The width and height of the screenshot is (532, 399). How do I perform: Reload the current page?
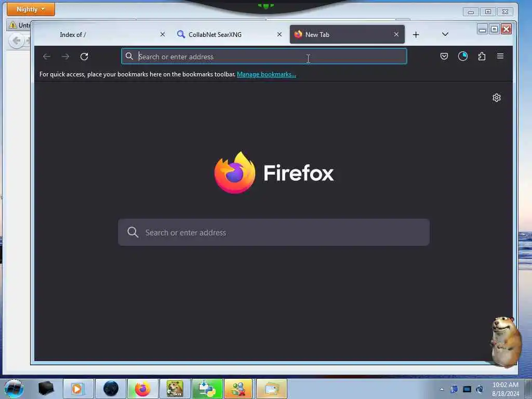(x=84, y=57)
